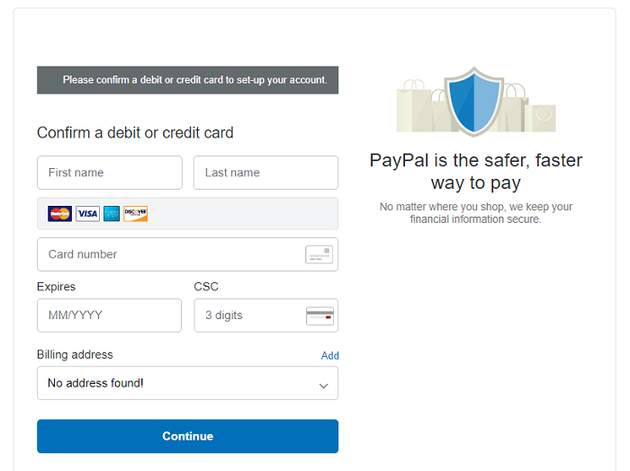This screenshot has width=630, height=471.
Task: Click the CSC card-back icon
Action: [x=319, y=316]
